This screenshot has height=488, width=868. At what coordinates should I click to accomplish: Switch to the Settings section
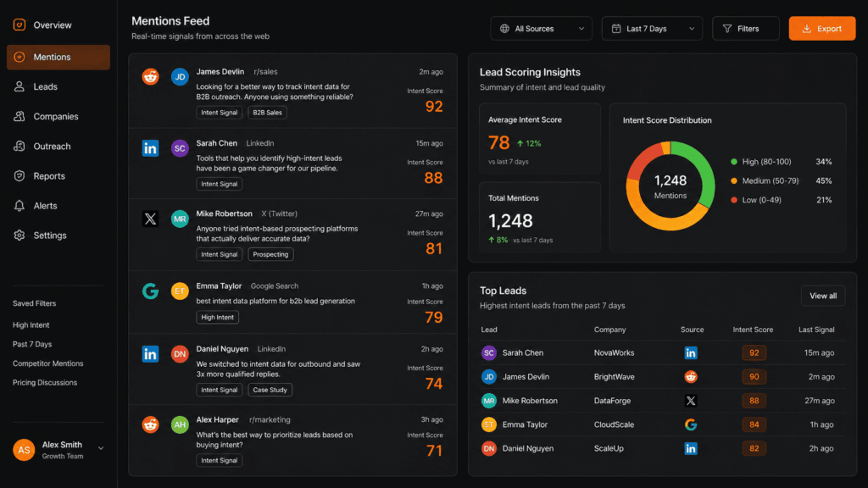click(x=19, y=236)
